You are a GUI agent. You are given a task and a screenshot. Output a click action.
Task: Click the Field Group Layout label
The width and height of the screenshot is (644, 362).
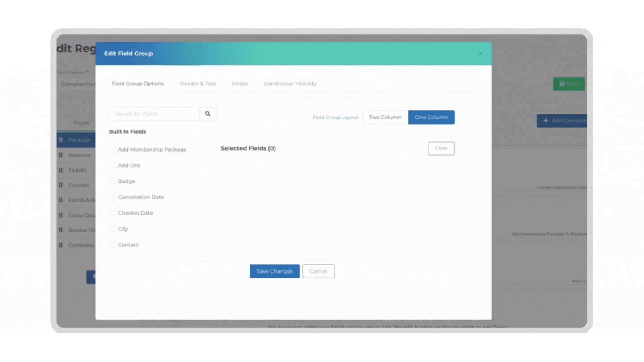[x=336, y=118]
